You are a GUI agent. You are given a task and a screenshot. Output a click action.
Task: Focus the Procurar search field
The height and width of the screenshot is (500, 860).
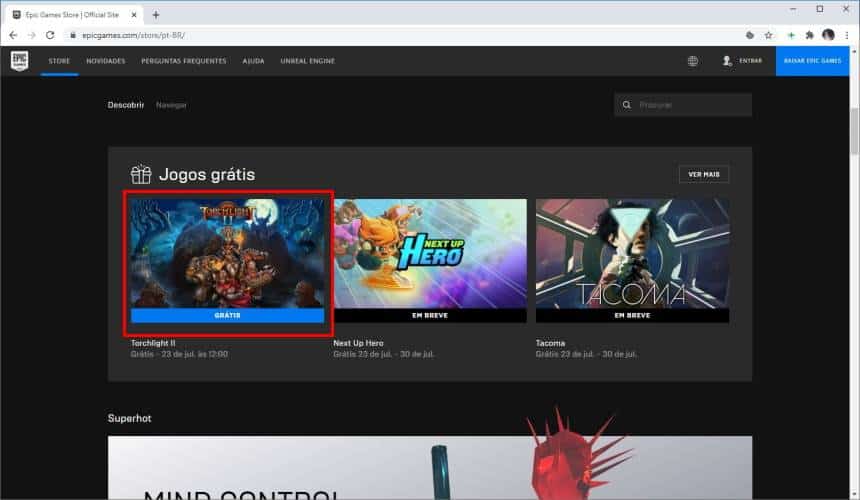click(x=683, y=105)
